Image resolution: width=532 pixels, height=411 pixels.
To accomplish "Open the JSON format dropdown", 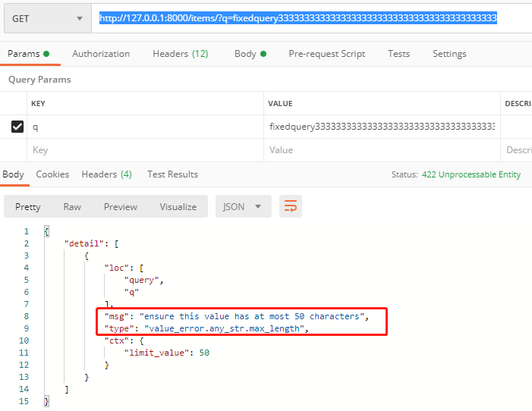I will 243,206.
